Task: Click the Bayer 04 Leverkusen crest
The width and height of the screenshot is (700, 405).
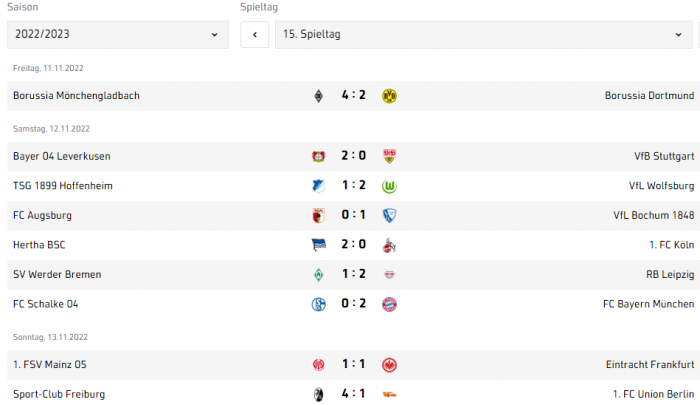Action: [x=319, y=156]
